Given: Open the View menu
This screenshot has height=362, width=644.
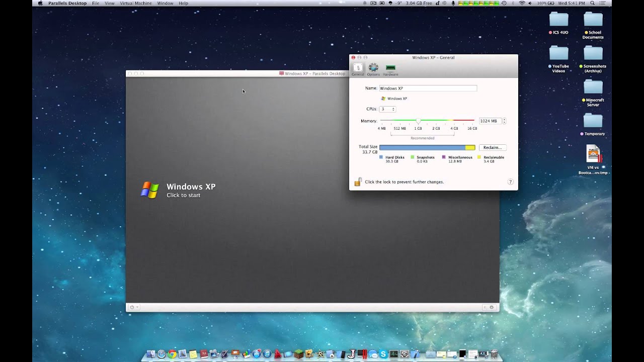Looking at the screenshot, I should (x=109, y=3).
